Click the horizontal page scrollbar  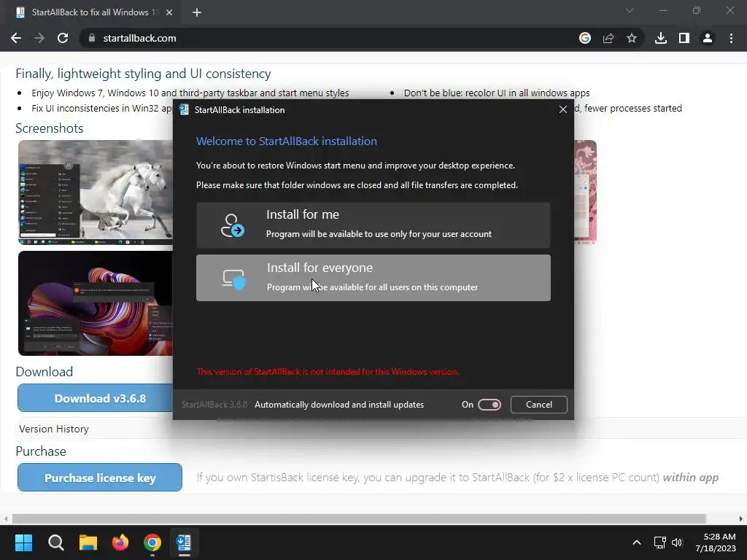click(x=359, y=518)
